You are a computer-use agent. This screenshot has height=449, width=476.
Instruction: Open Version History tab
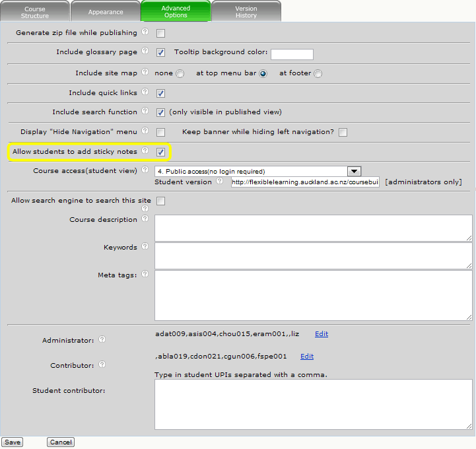point(246,11)
